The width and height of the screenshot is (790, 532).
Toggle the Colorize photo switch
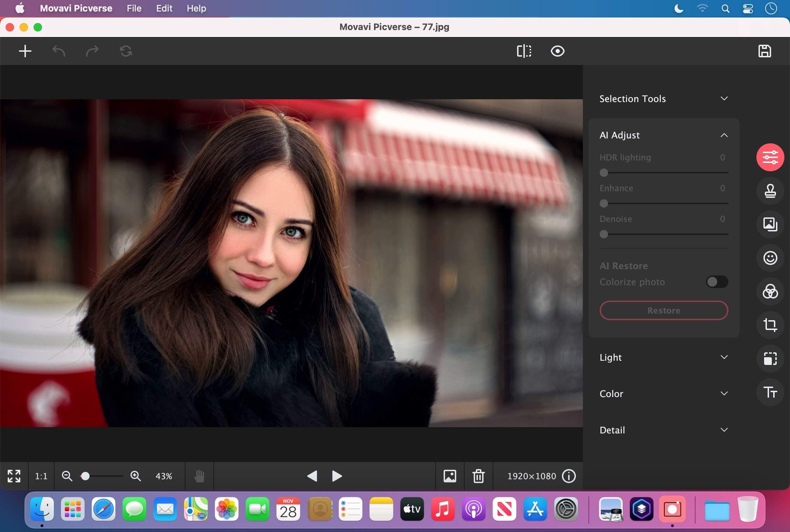[716, 281]
